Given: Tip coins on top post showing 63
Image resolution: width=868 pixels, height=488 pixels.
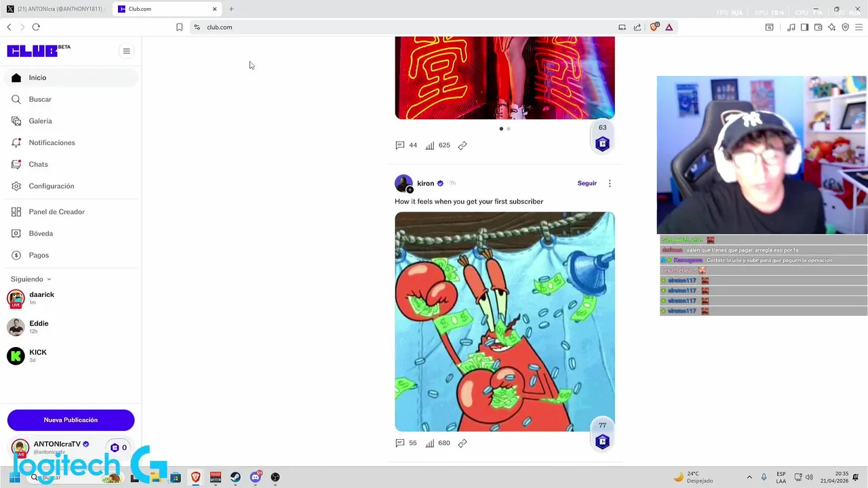Looking at the screenshot, I should tap(602, 138).
